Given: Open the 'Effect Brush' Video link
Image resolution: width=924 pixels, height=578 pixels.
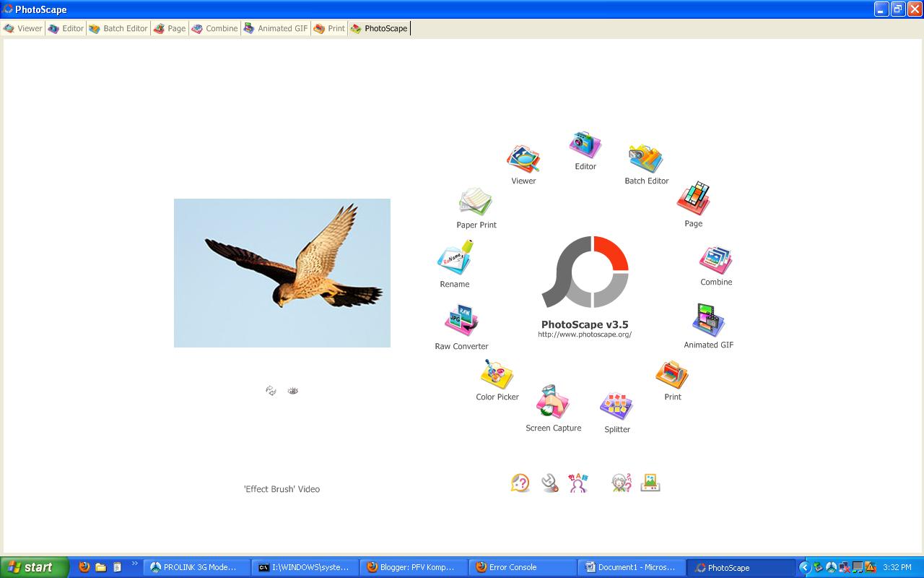Looking at the screenshot, I should coord(282,489).
